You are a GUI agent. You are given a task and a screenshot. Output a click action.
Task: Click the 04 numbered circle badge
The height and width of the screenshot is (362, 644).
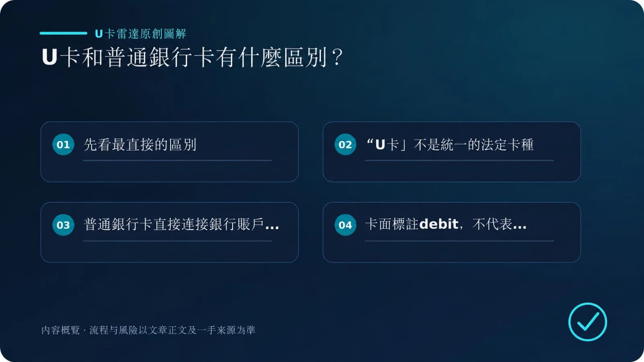pos(345,225)
